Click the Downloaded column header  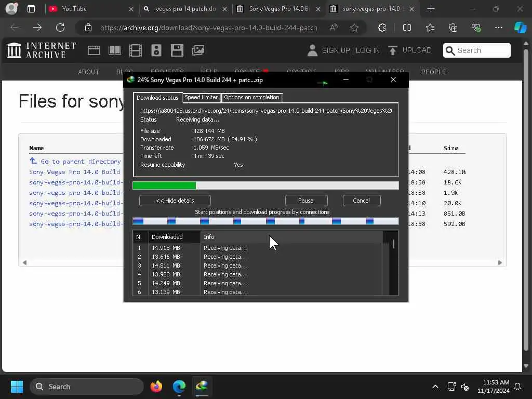[x=175, y=237]
